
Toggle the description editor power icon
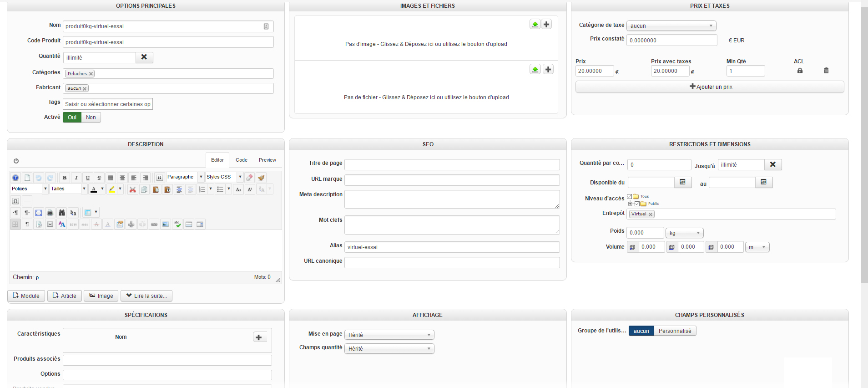(x=16, y=161)
